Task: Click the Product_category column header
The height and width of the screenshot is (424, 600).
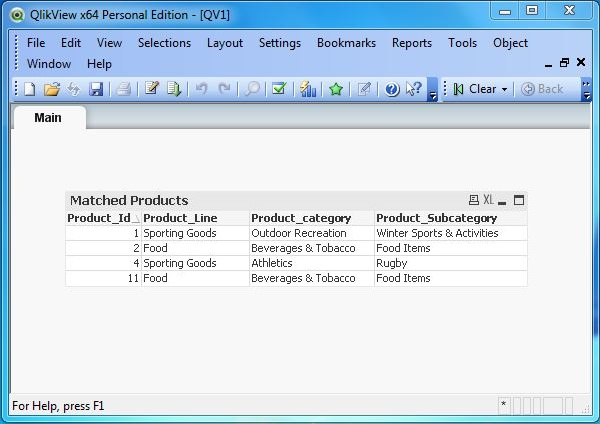Action: (x=312, y=218)
